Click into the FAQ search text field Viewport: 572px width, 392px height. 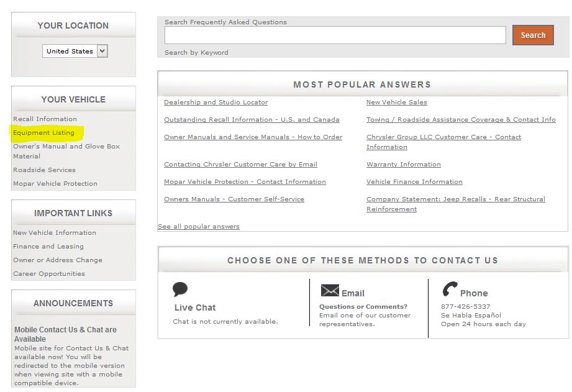click(x=335, y=35)
